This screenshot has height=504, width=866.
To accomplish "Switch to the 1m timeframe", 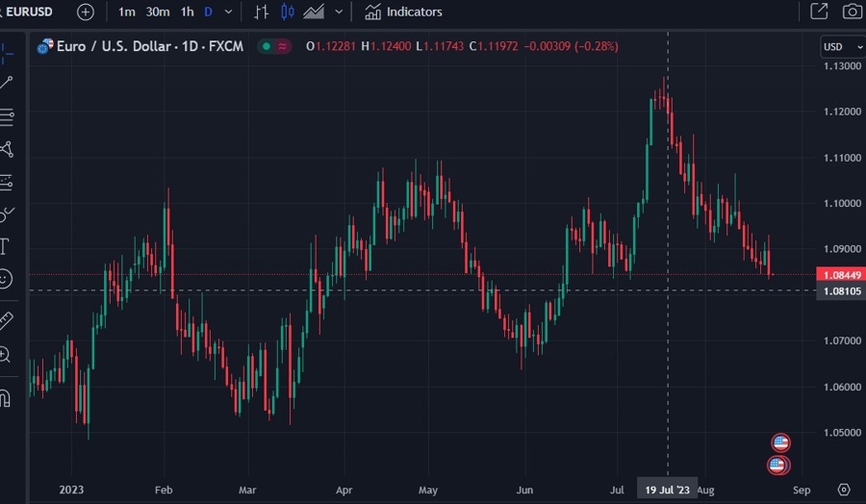I will click(126, 12).
